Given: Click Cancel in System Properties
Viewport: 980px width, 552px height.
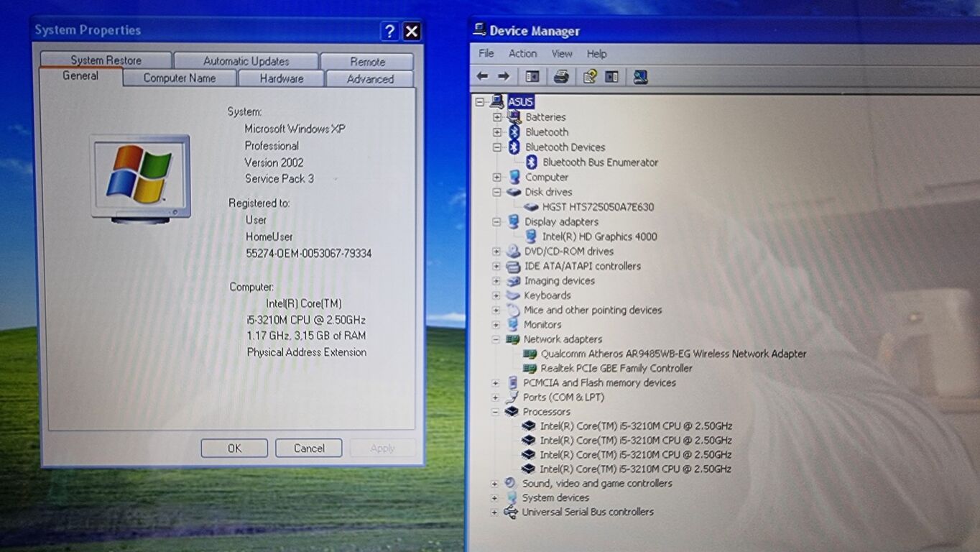Looking at the screenshot, I should [309, 448].
